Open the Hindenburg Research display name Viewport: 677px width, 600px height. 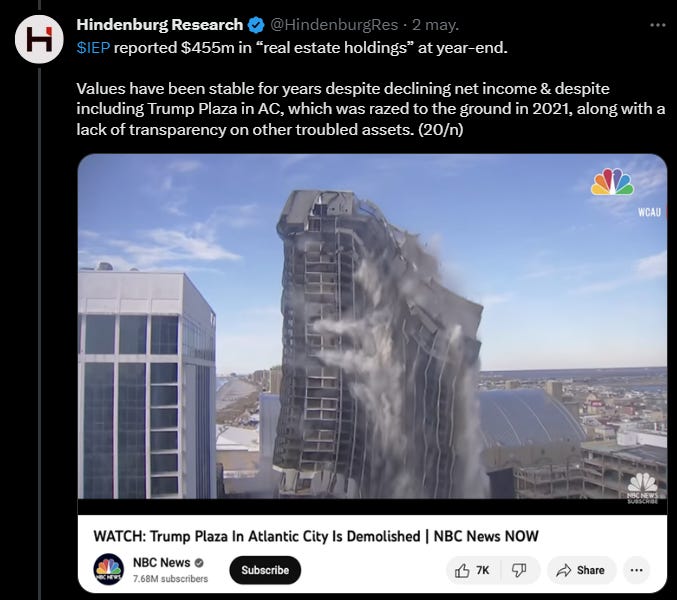coord(160,25)
